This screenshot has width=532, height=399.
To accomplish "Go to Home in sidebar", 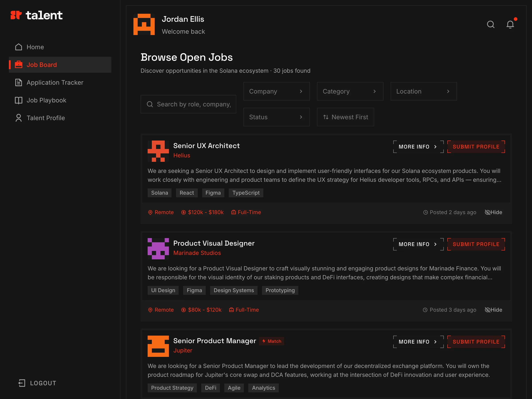I will pyautogui.click(x=60, y=47).
